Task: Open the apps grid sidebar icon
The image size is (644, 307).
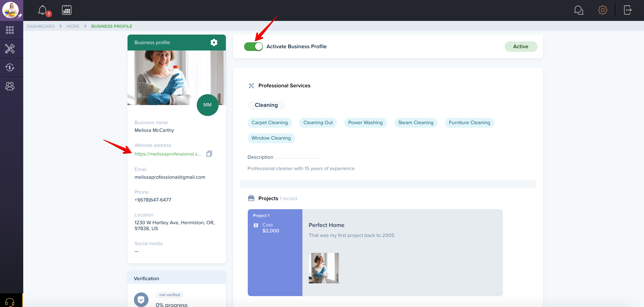Action: pyautogui.click(x=10, y=30)
